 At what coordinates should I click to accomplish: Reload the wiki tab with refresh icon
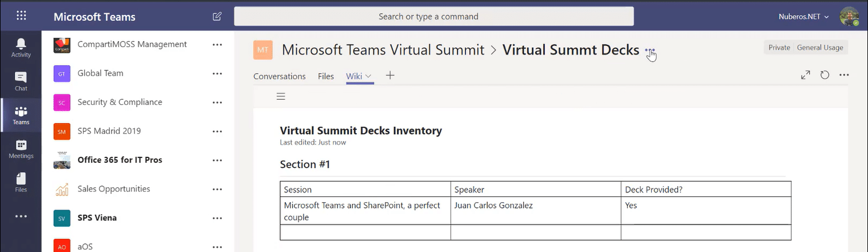coord(825,75)
